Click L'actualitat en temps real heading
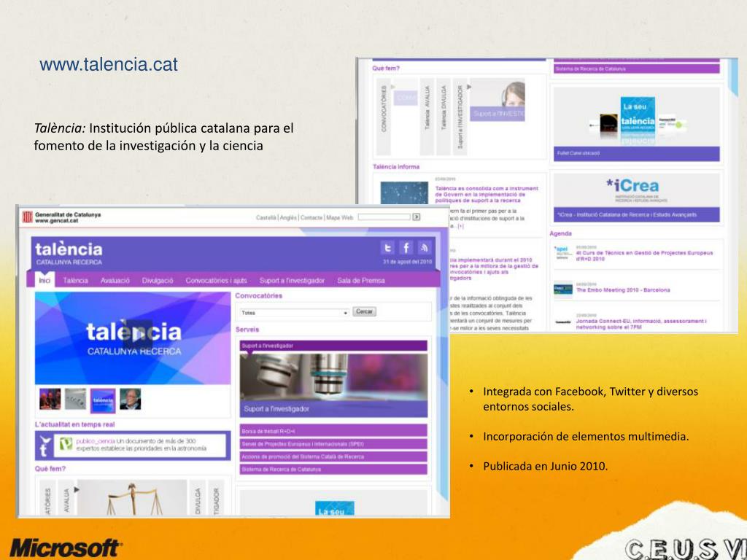The width and height of the screenshot is (747, 560). coord(75,424)
